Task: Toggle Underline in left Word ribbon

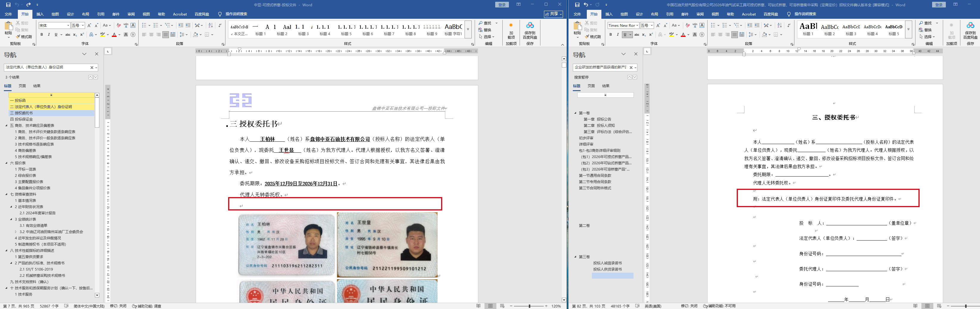Action: 56,35
